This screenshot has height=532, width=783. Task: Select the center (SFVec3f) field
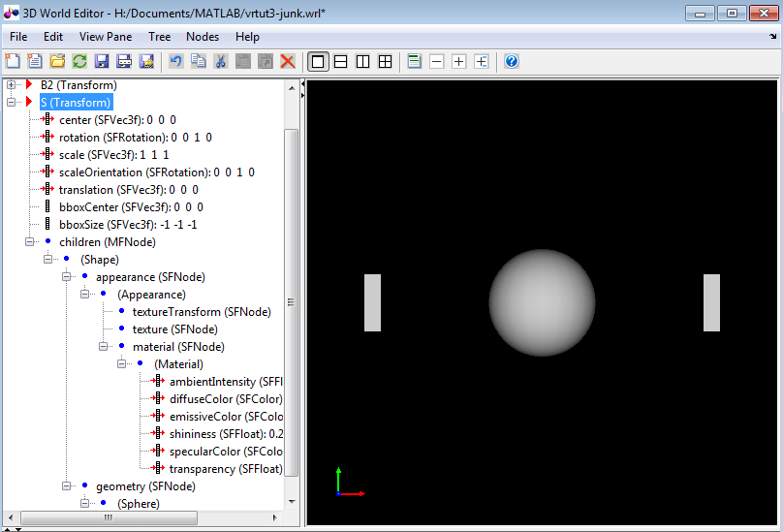[117, 120]
